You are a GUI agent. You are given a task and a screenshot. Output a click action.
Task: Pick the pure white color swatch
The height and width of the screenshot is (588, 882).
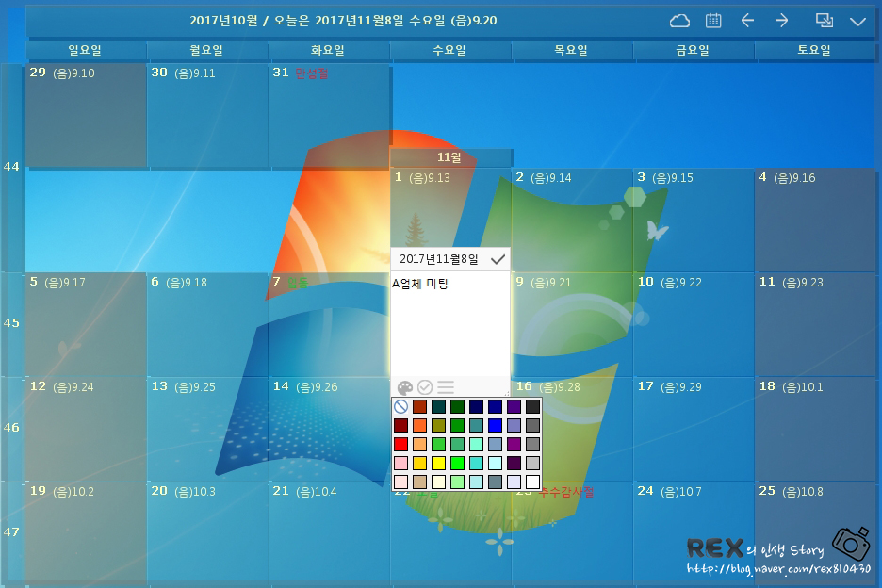[532, 482]
